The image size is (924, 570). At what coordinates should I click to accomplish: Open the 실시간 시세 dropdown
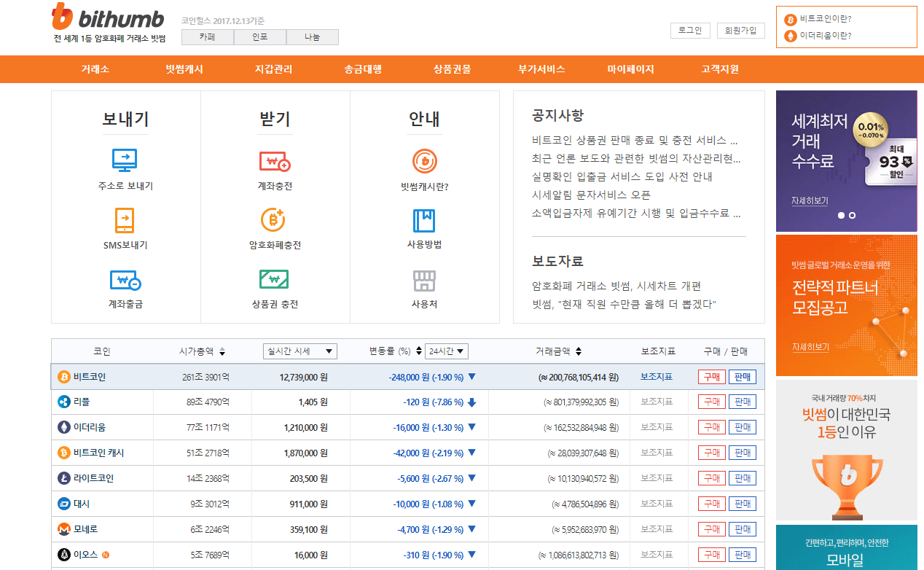(x=300, y=351)
